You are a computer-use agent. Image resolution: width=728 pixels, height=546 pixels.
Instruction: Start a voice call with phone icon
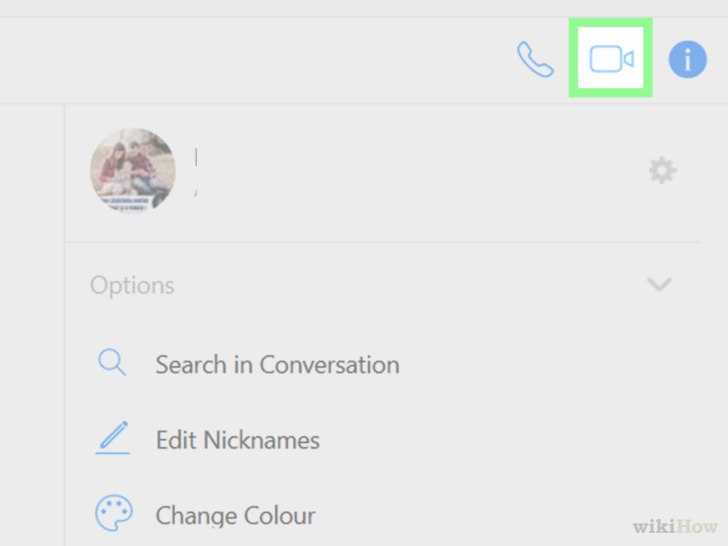pos(535,59)
